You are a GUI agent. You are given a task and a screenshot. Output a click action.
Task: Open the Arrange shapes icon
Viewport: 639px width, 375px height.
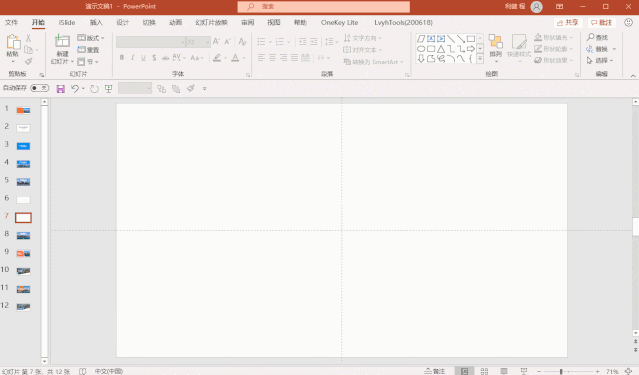tap(496, 42)
